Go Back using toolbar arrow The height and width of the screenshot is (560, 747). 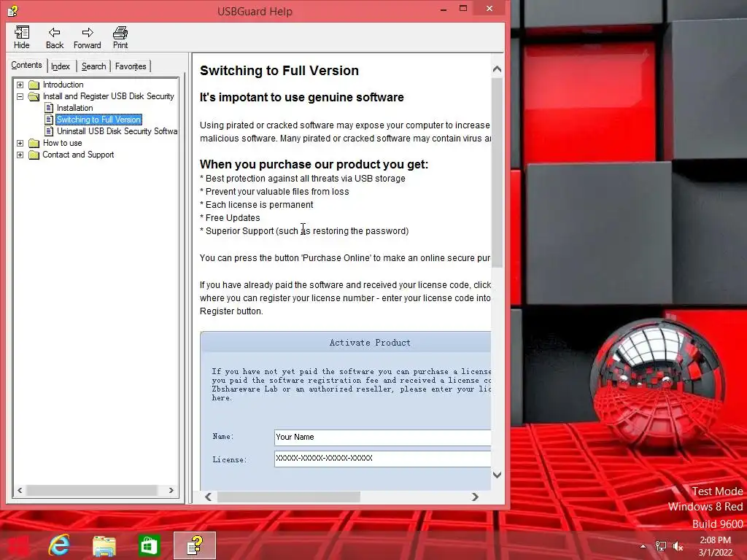click(54, 38)
